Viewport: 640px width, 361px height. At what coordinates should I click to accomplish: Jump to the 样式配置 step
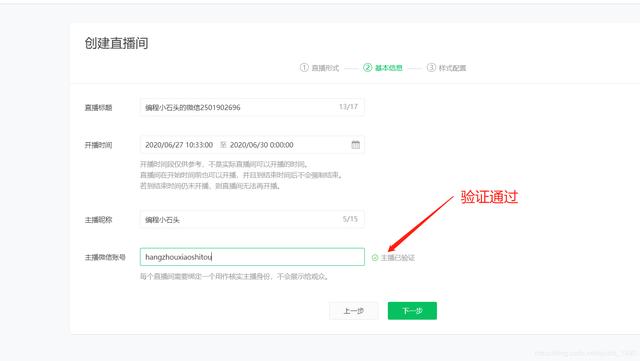[x=452, y=68]
